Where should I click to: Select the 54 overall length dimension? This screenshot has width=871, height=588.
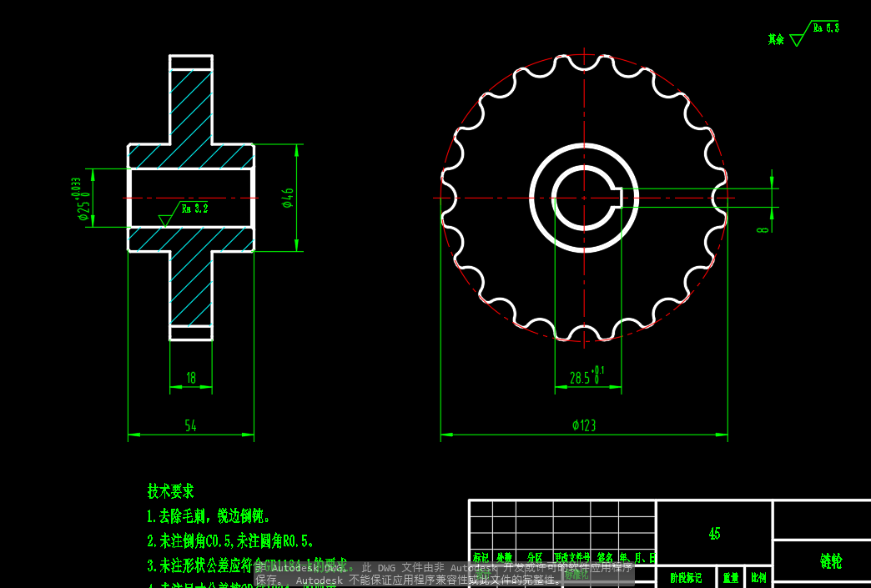coord(190,425)
